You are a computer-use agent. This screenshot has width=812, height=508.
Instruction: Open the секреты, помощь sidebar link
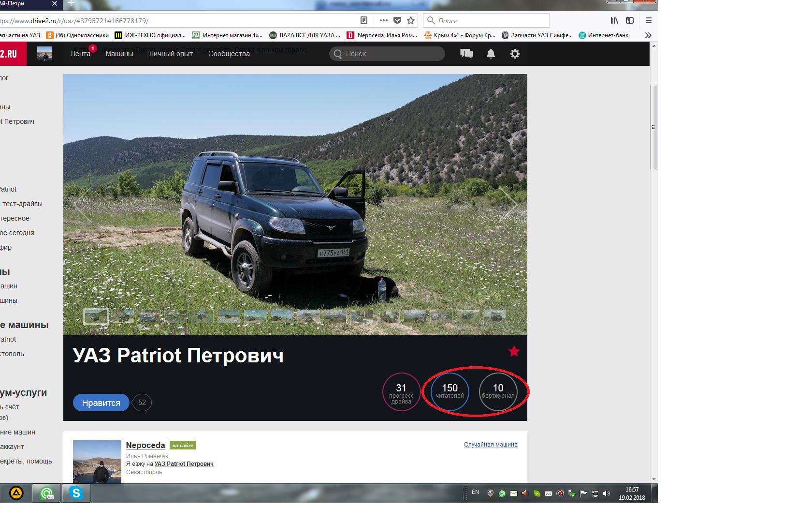coord(26,461)
